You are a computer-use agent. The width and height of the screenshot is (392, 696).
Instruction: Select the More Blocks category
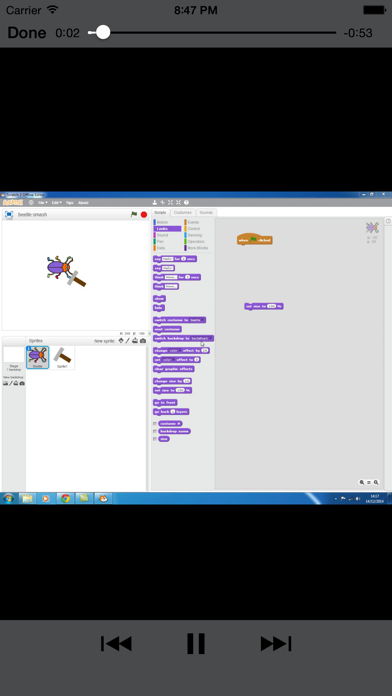coord(198,248)
